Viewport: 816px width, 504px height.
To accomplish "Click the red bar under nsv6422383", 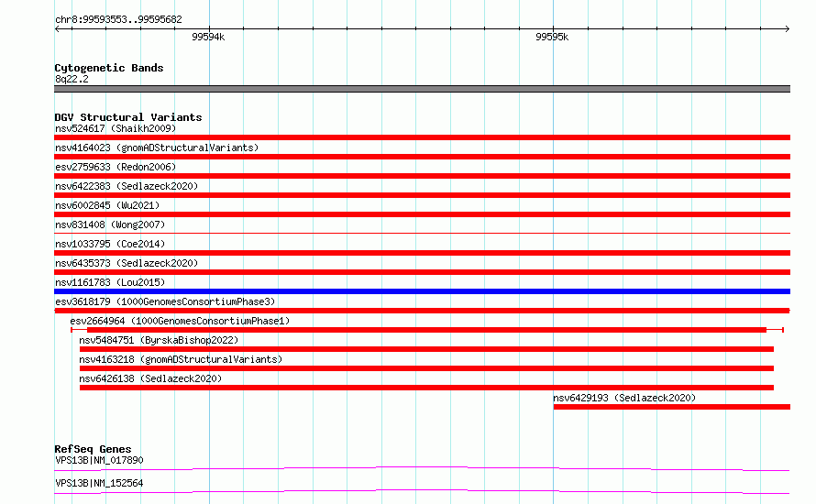I will click(422, 195).
